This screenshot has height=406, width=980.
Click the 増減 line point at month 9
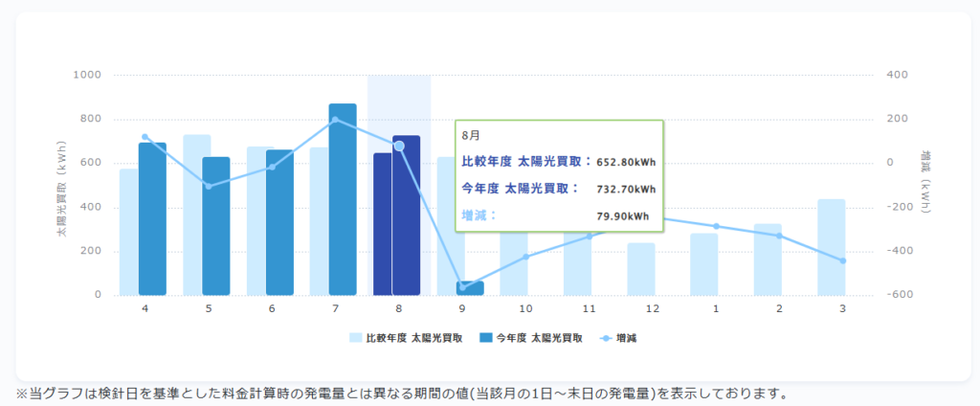pyautogui.click(x=462, y=286)
